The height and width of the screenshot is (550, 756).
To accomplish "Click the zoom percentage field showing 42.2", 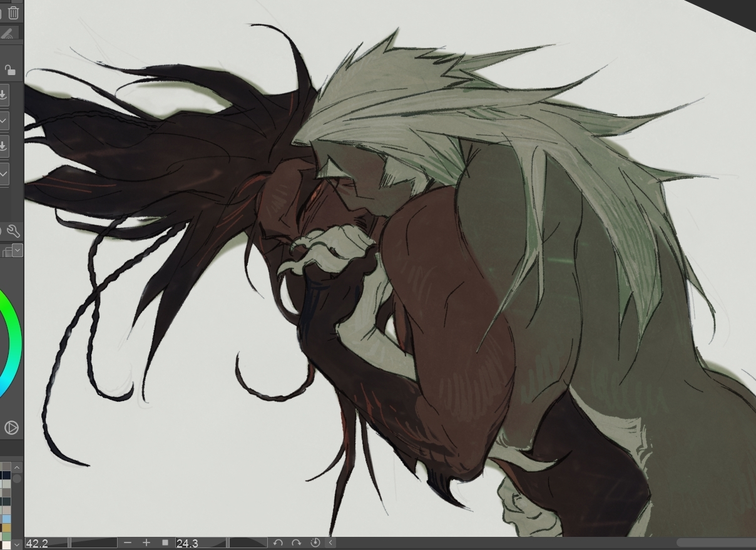I will pos(44,542).
